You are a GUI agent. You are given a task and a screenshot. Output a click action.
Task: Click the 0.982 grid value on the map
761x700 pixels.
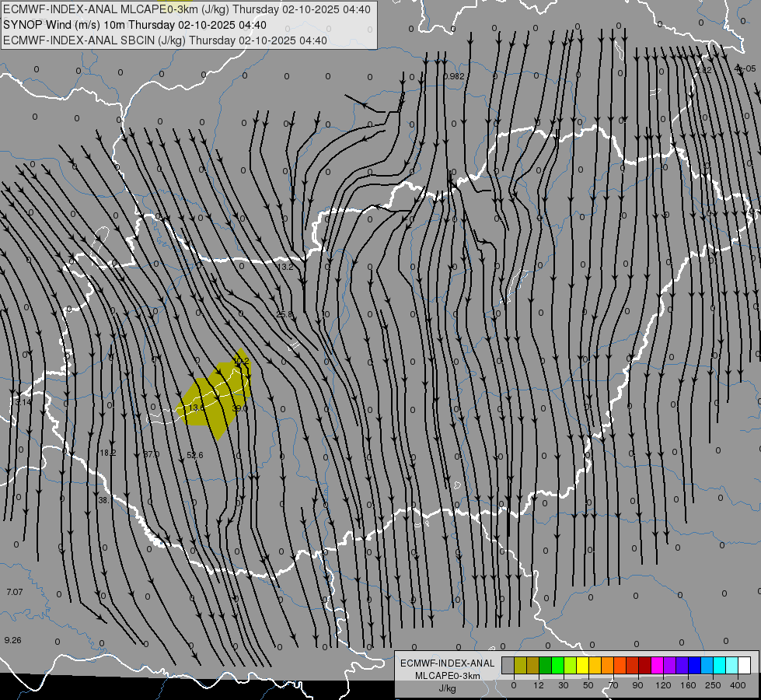[454, 76]
